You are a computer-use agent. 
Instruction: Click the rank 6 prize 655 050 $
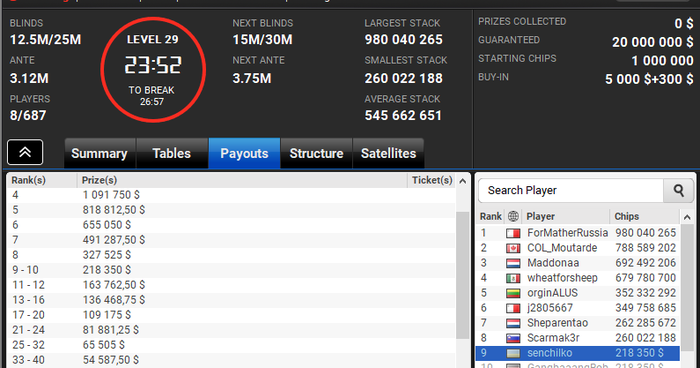point(107,225)
